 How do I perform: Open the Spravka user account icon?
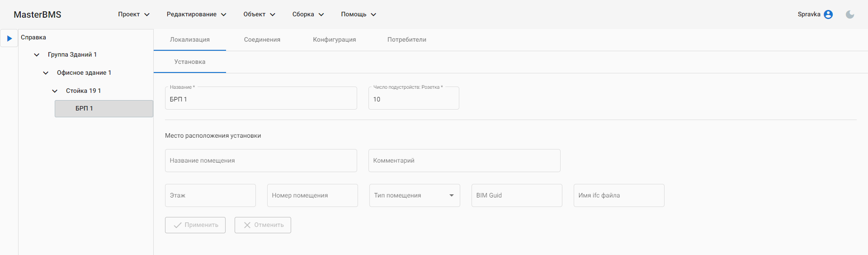point(828,14)
